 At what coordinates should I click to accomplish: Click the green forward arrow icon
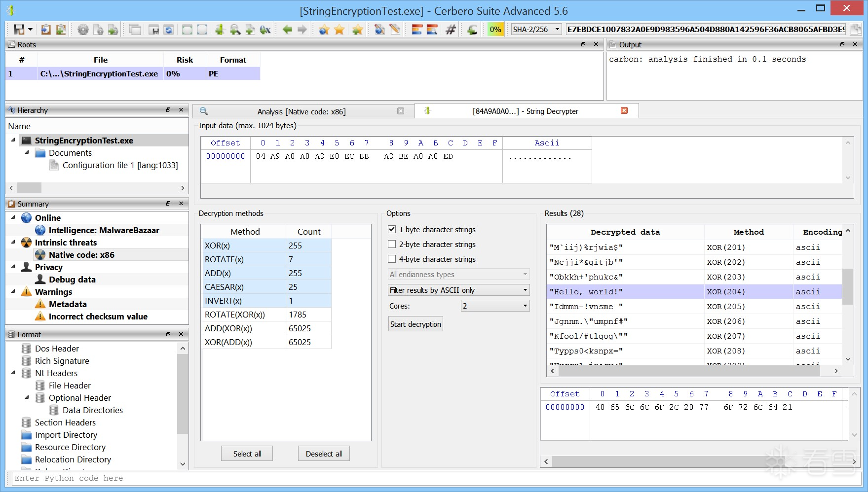tap(302, 30)
